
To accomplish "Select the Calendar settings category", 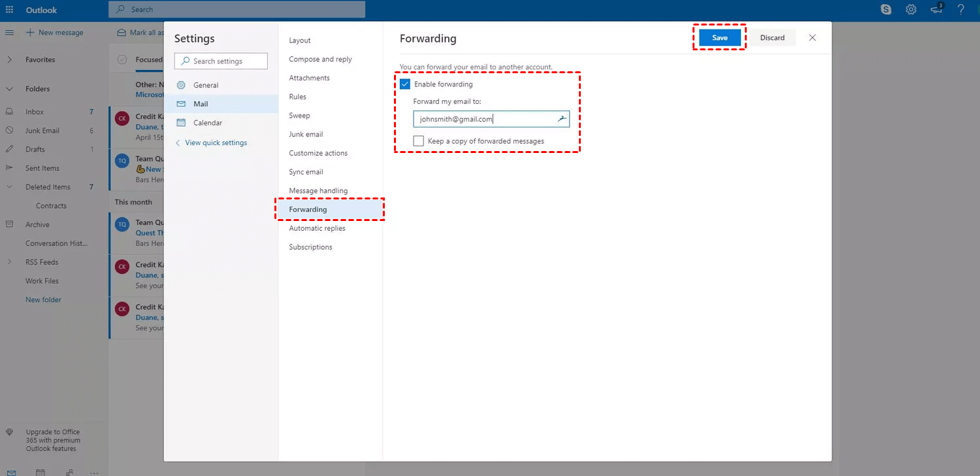I will point(207,123).
